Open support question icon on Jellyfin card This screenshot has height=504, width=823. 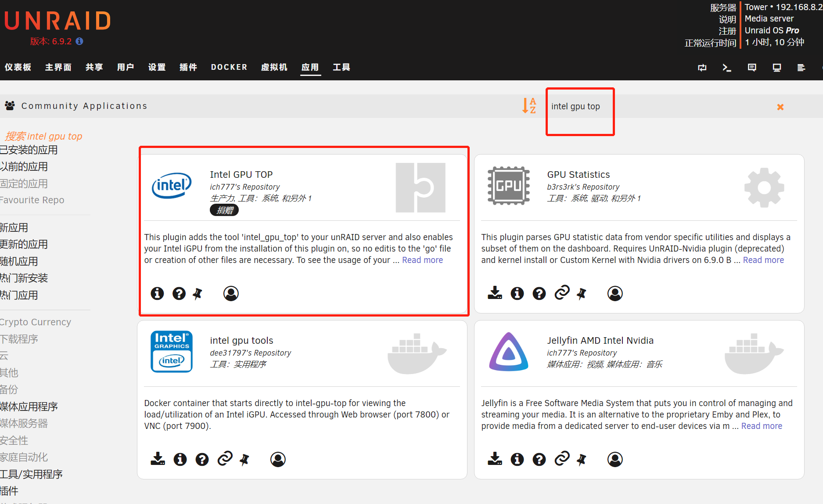point(539,459)
